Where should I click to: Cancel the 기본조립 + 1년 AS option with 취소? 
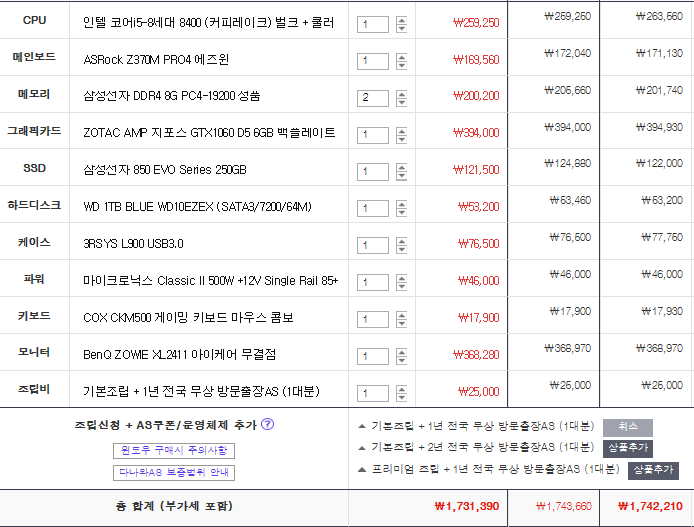coord(628,427)
